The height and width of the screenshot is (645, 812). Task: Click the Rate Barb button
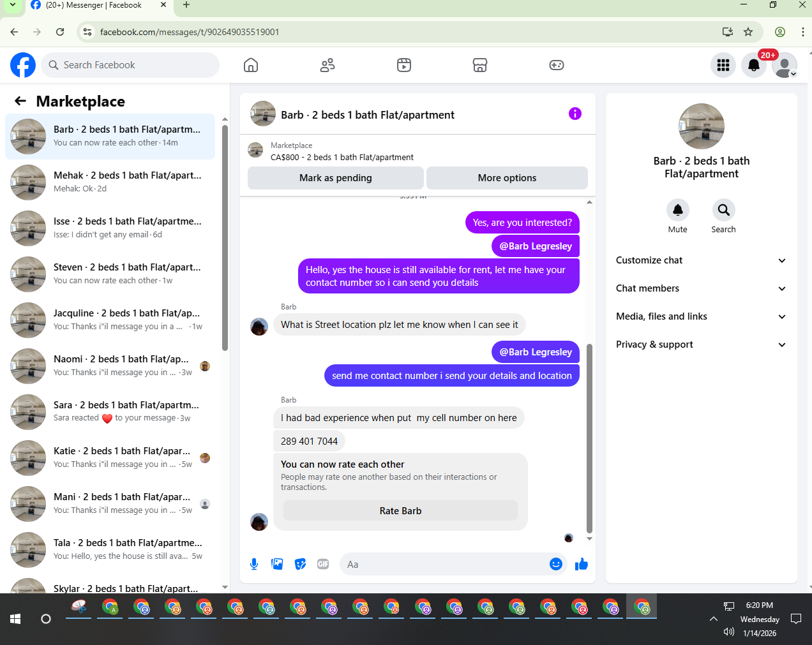click(x=400, y=511)
